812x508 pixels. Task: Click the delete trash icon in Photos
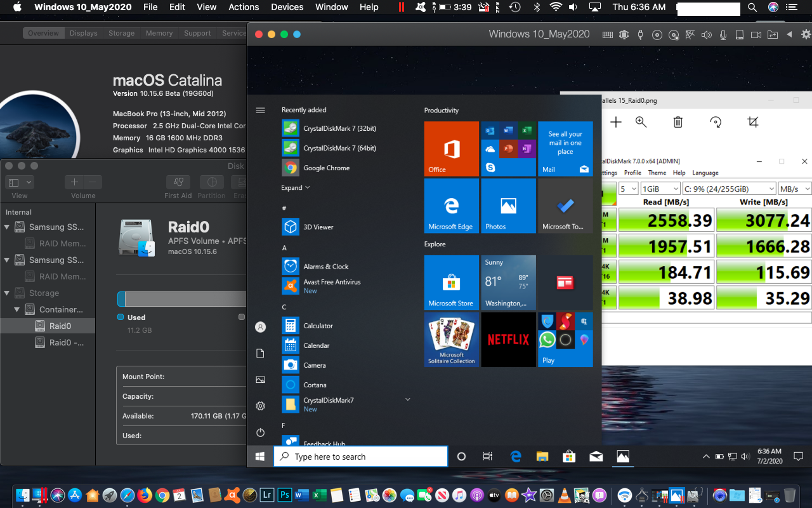[678, 122]
